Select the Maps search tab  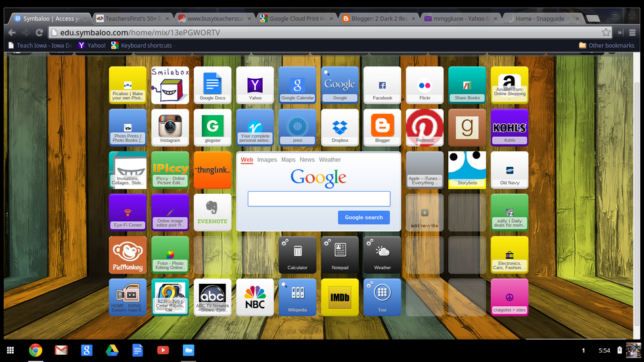coord(288,160)
